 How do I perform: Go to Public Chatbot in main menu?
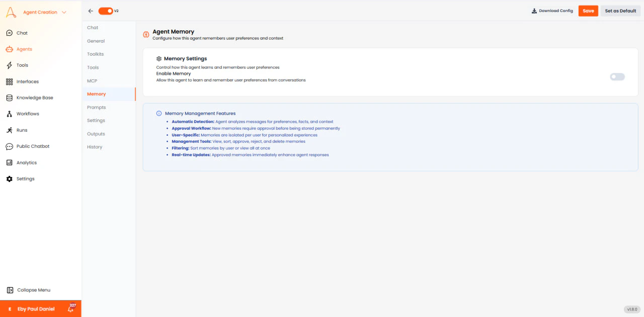(x=33, y=146)
